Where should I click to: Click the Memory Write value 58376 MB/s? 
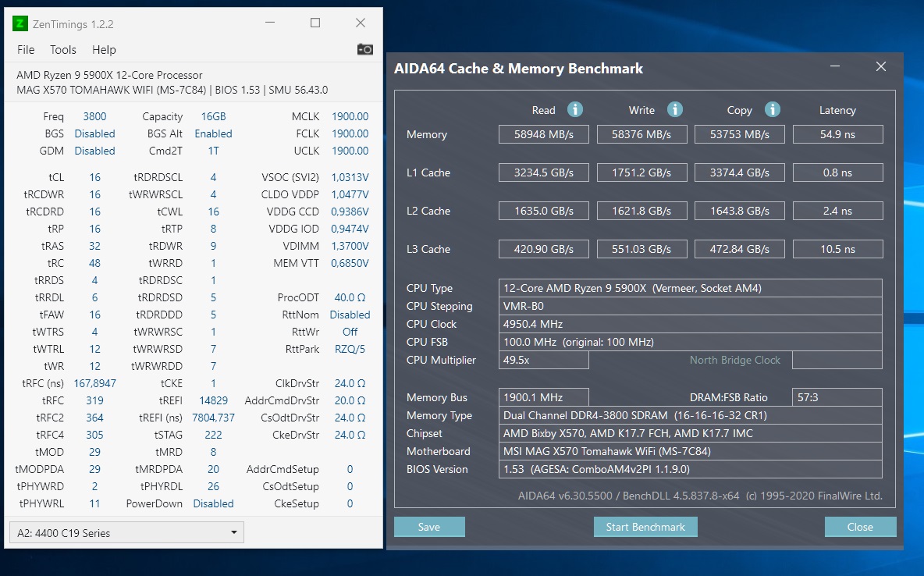tap(641, 134)
